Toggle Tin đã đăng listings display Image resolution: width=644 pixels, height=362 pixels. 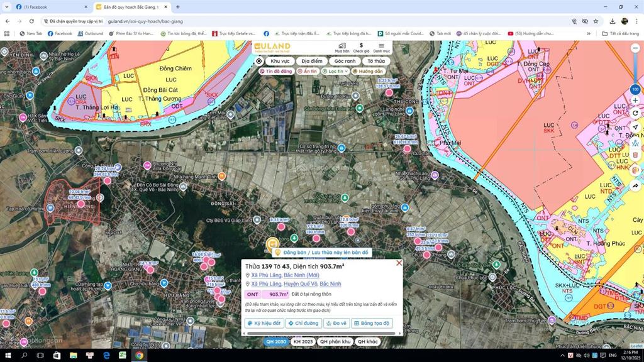(275, 72)
